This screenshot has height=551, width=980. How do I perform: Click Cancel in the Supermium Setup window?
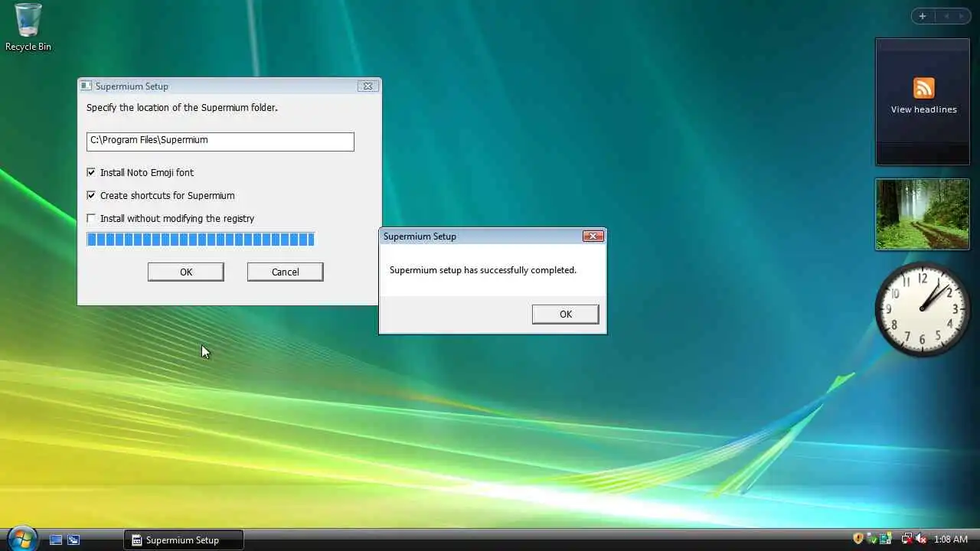286,272
